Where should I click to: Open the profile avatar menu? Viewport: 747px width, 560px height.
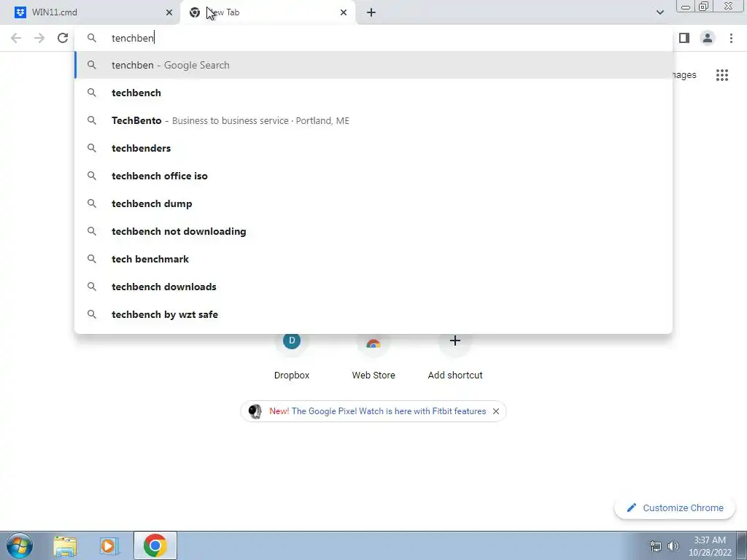pyautogui.click(x=708, y=38)
